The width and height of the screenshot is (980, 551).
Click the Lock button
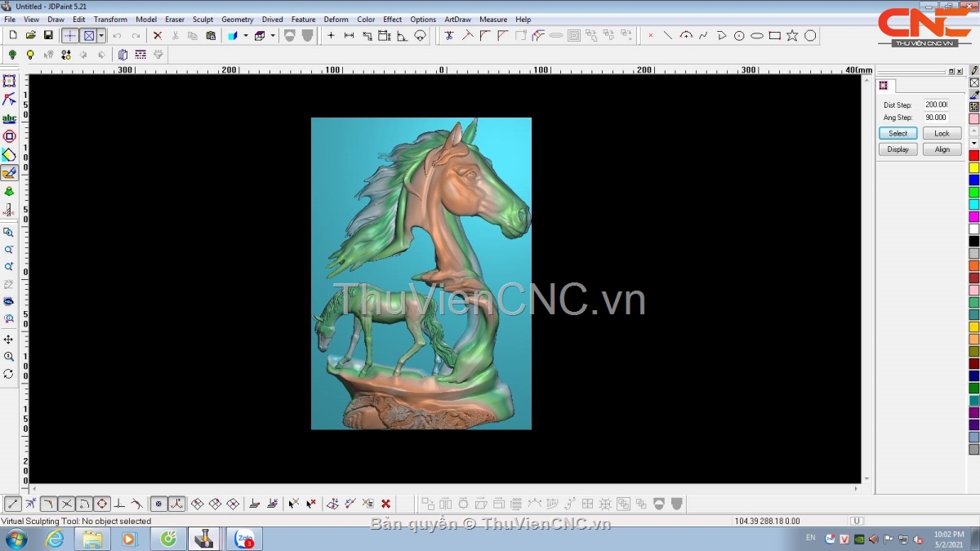942,134
